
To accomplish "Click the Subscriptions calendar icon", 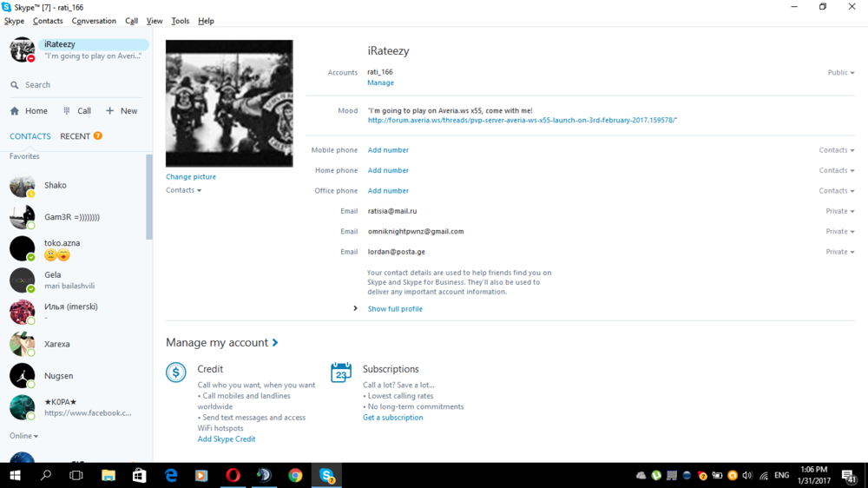I will 341,373.
